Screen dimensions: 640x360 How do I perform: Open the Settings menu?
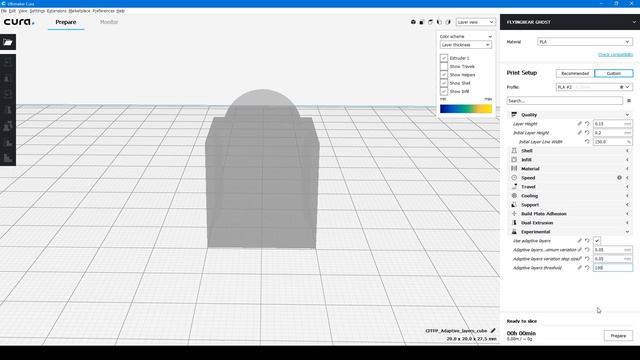(x=37, y=11)
